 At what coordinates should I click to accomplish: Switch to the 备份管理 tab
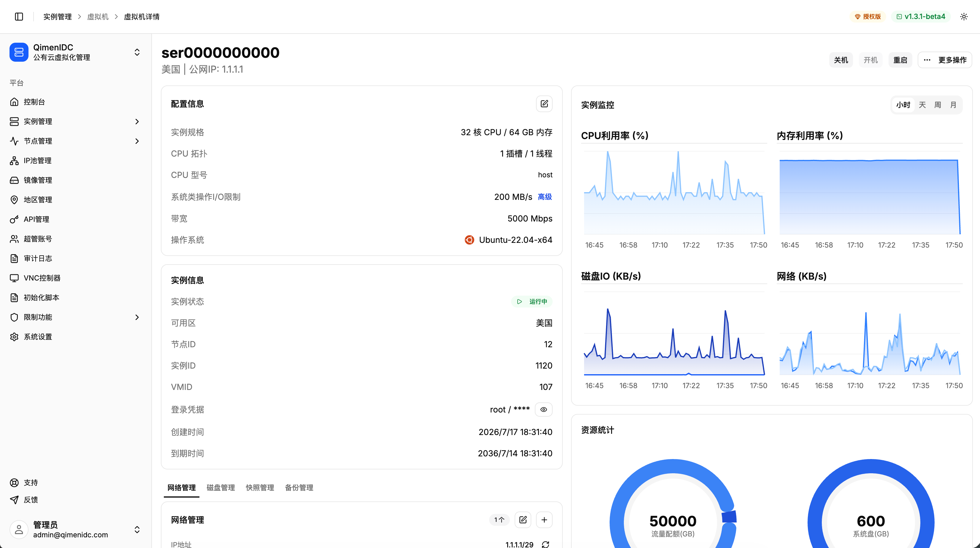(x=299, y=488)
